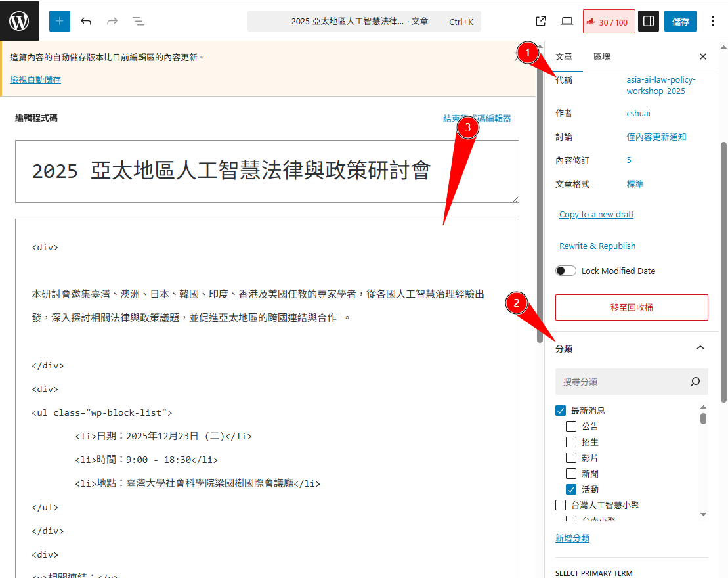Open the block inserter plus button
728x578 pixels.
point(59,21)
